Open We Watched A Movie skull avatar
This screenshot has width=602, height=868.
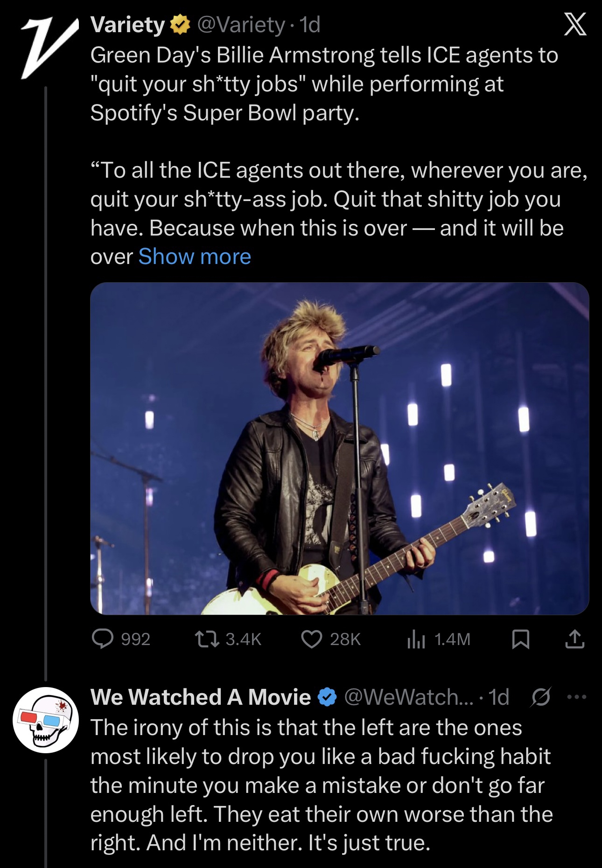45,720
